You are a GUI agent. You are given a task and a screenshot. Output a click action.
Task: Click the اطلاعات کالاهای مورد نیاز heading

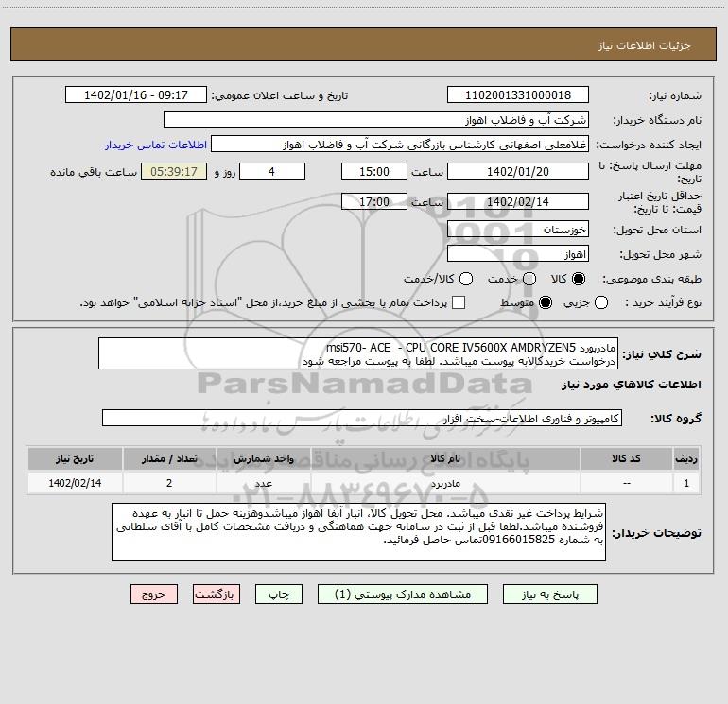tap(632, 385)
